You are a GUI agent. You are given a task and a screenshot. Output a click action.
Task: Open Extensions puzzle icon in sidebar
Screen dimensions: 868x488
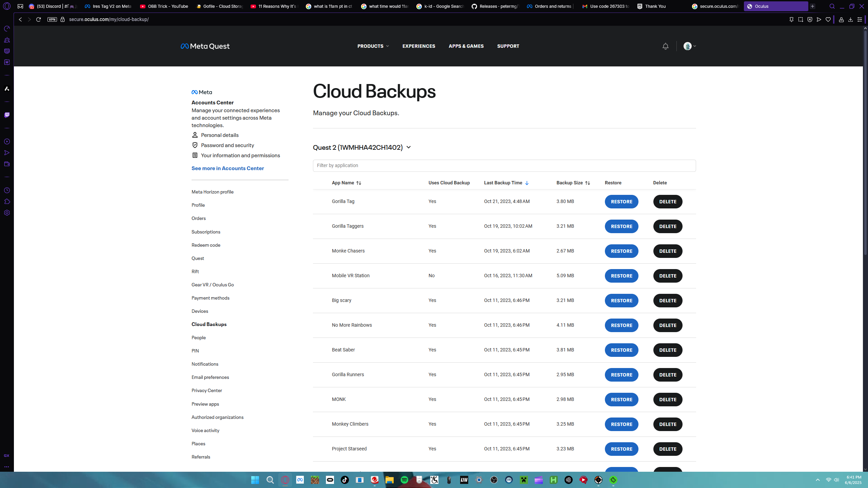7,202
